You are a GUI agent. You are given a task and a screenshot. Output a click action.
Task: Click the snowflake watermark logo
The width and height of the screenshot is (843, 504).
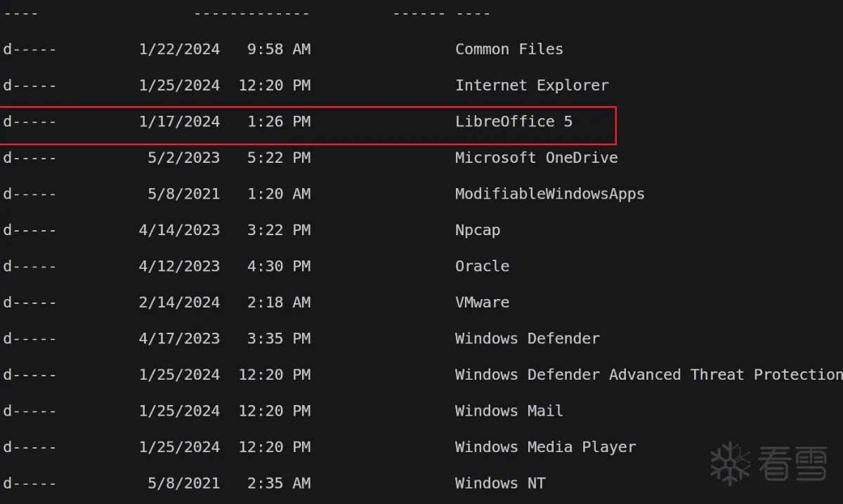[x=731, y=463]
